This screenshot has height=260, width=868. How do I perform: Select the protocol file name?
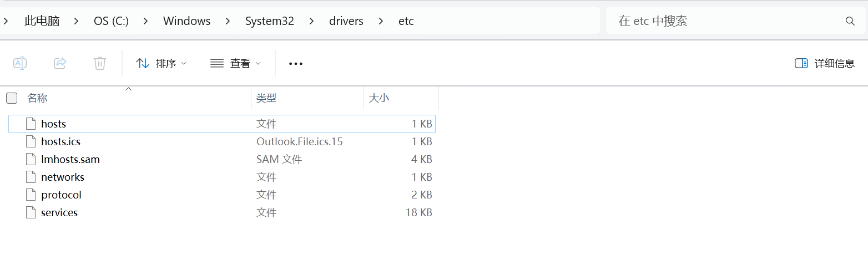pos(61,195)
